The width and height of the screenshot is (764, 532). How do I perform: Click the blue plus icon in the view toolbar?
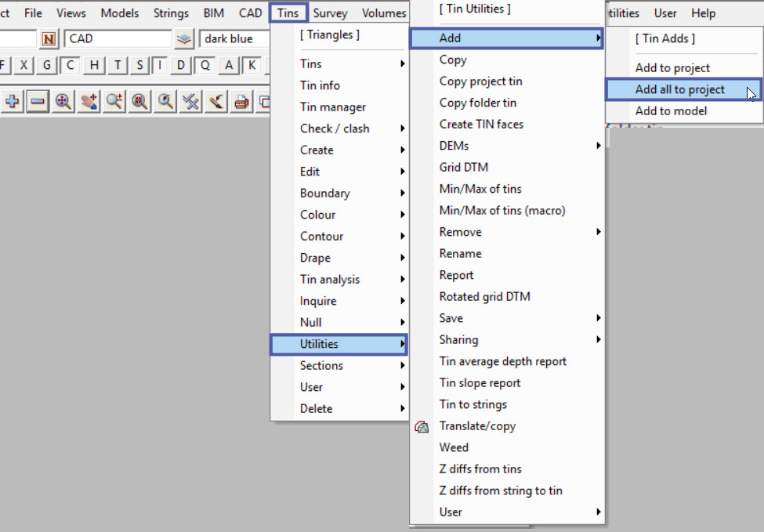(13, 101)
